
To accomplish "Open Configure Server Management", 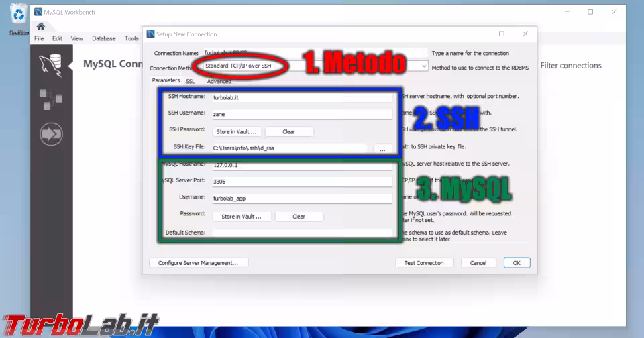I will [x=199, y=263].
